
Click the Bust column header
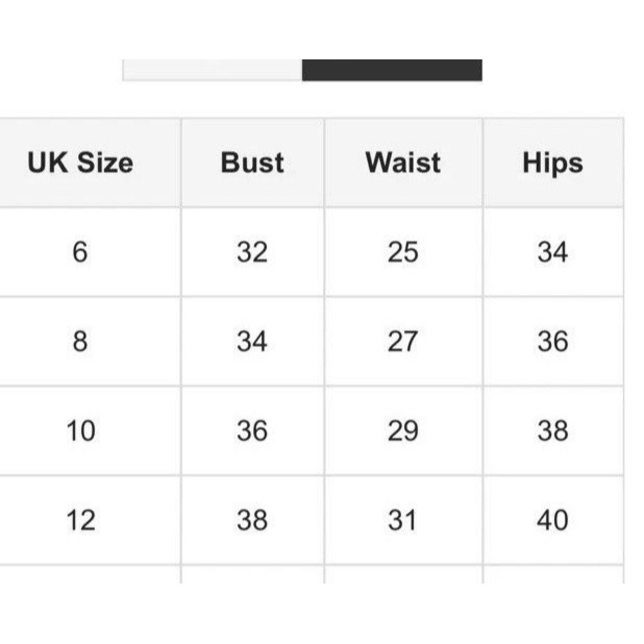click(252, 163)
